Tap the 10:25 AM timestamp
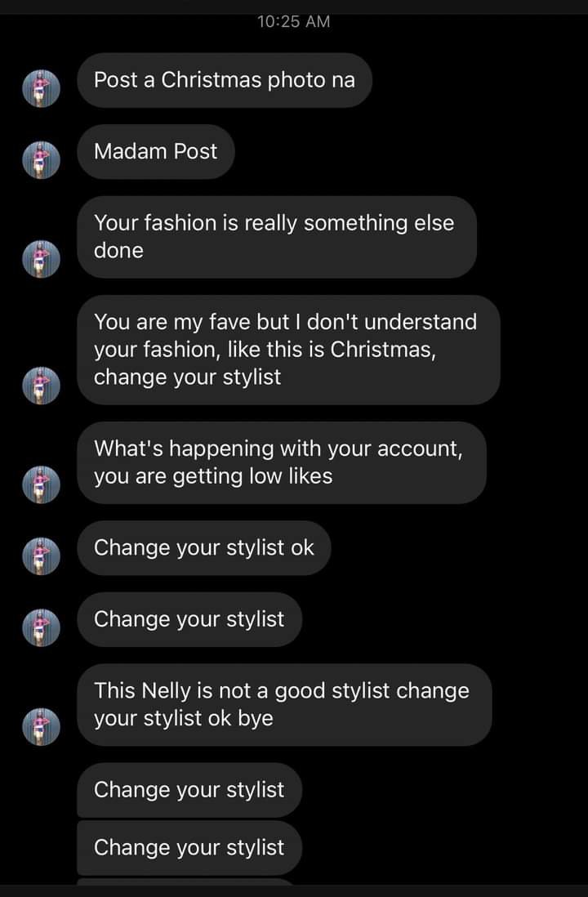The height and width of the screenshot is (897, 588). coord(293,22)
